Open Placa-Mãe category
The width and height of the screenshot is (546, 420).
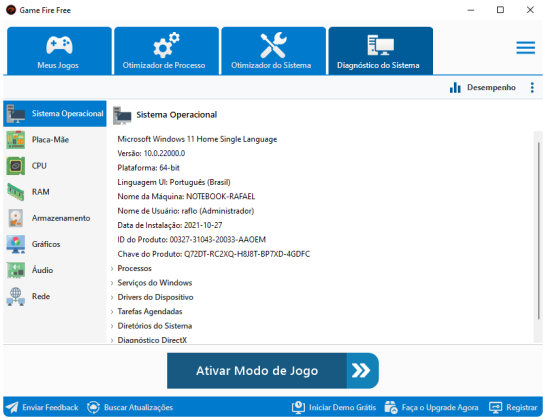point(55,140)
